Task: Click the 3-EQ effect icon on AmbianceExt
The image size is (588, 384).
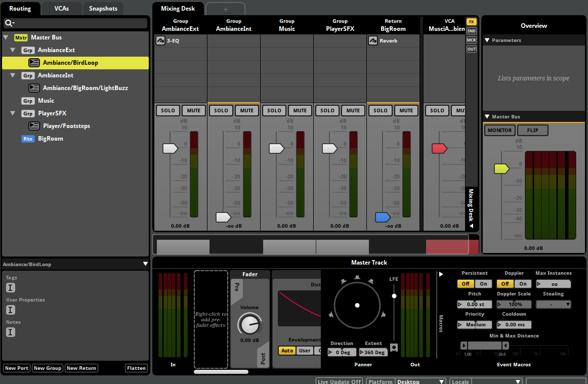Action: [x=160, y=41]
